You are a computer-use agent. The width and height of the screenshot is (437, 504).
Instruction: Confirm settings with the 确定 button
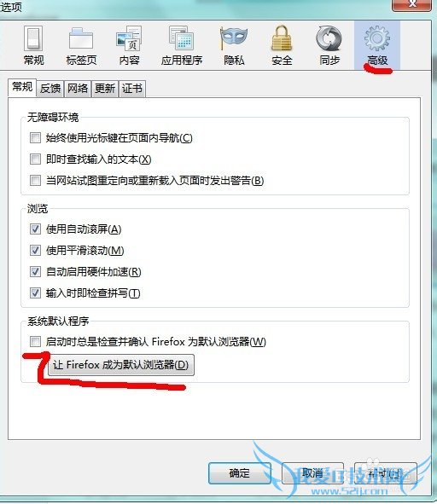click(240, 473)
